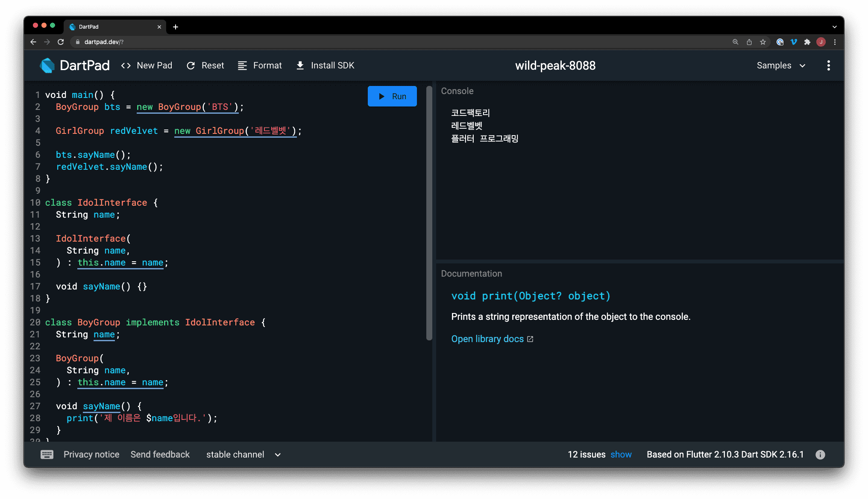The height and width of the screenshot is (499, 868).
Task: Click the print statement on line 28
Action: [x=142, y=418]
